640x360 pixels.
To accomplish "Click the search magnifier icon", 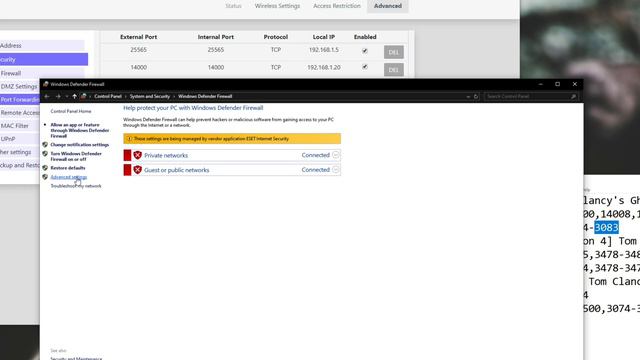I will pos(573,96).
